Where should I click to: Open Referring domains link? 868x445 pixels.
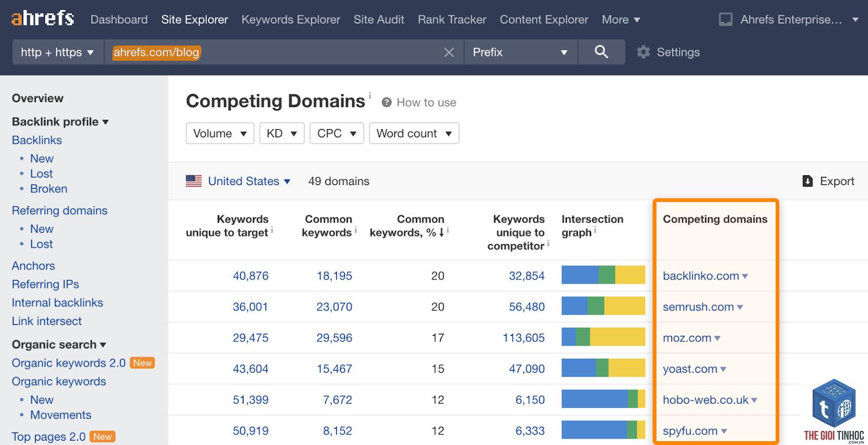(x=60, y=211)
